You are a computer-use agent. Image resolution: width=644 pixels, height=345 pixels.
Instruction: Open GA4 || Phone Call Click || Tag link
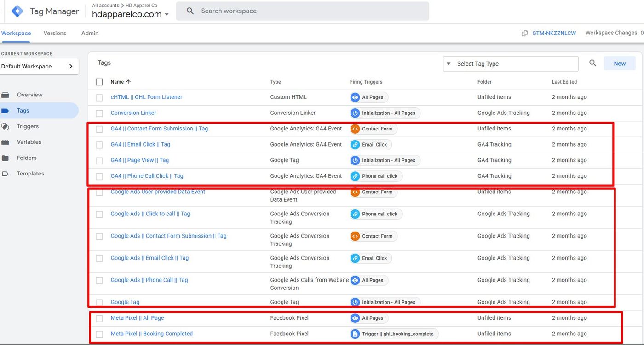point(147,176)
